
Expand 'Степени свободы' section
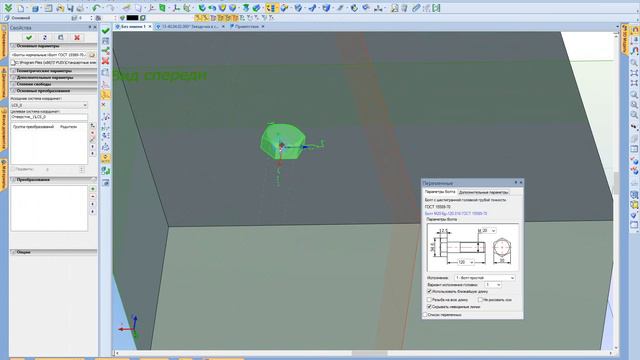54,84
